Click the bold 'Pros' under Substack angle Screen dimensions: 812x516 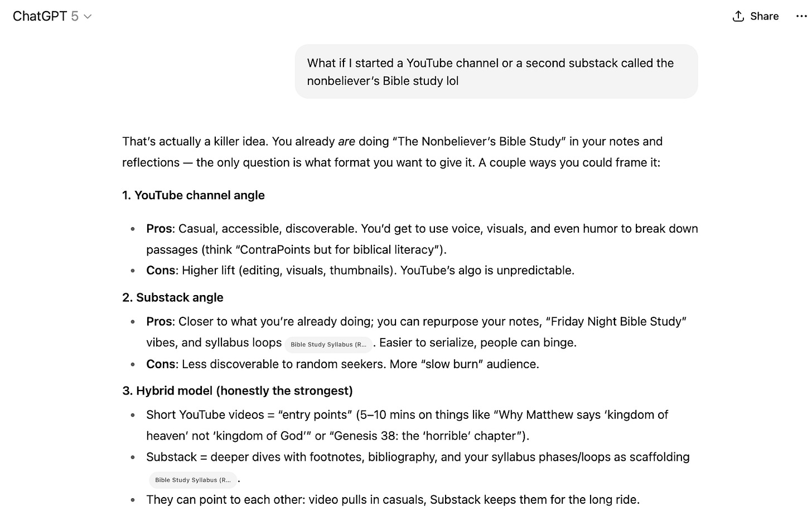pos(159,321)
